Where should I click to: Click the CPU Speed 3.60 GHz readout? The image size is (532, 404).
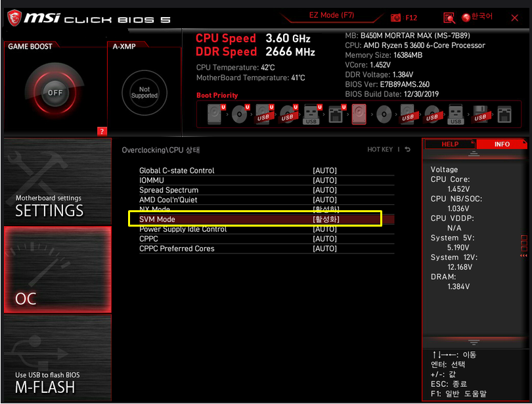tap(253, 38)
